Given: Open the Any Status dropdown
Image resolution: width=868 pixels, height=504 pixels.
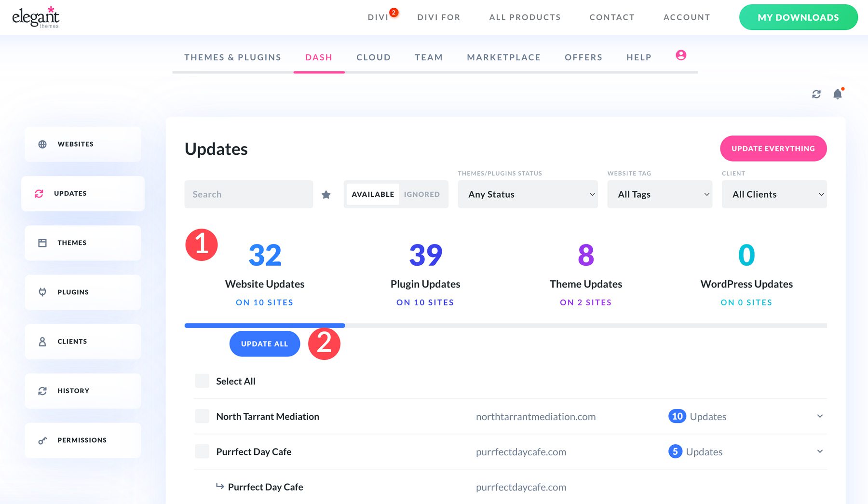Looking at the screenshot, I should click(528, 194).
